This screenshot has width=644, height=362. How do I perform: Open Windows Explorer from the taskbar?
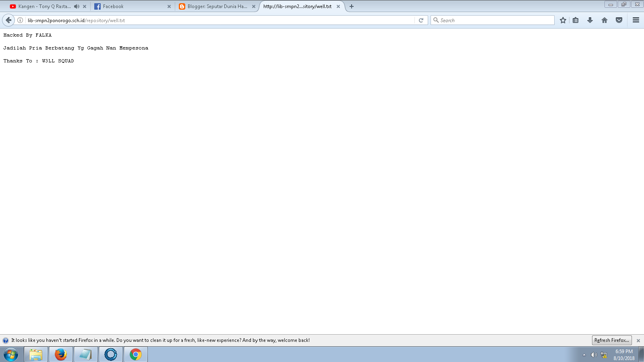coord(36,355)
